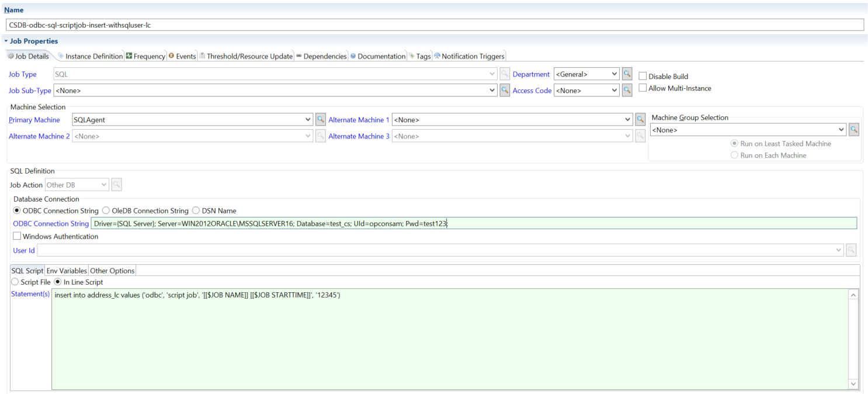Click the lookup icon beside Alternate Machine 2
868x394 pixels.
[x=320, y=136]
